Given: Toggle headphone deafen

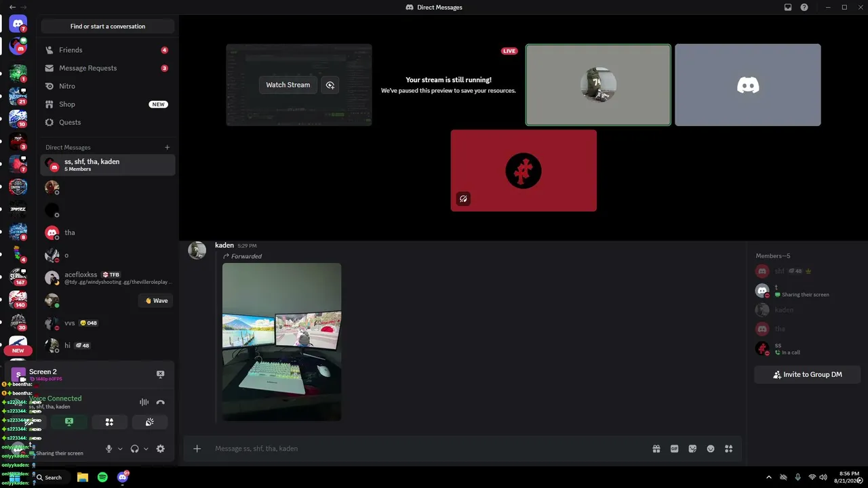Looking at the screenshot, I should pyautogui.click(x=135, y=449).
